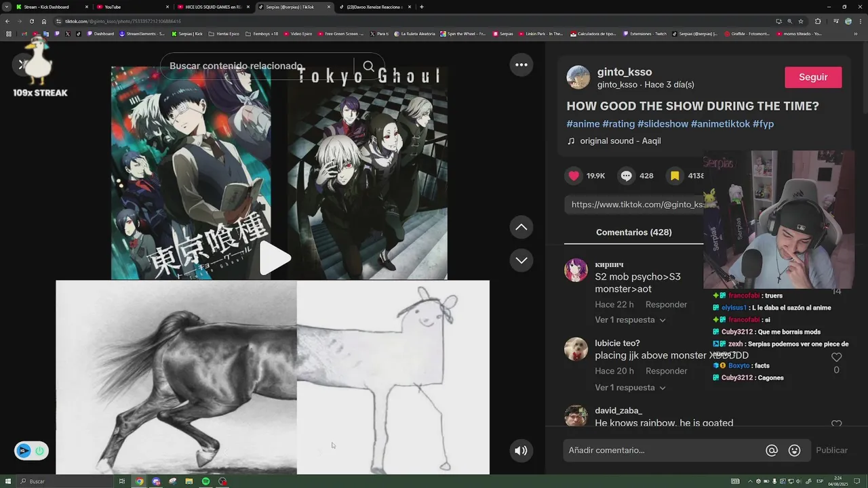The width and height of the screenshot is (868, 488).
Task: Like the david_zaba_ comment with heart
Action: 836,424
